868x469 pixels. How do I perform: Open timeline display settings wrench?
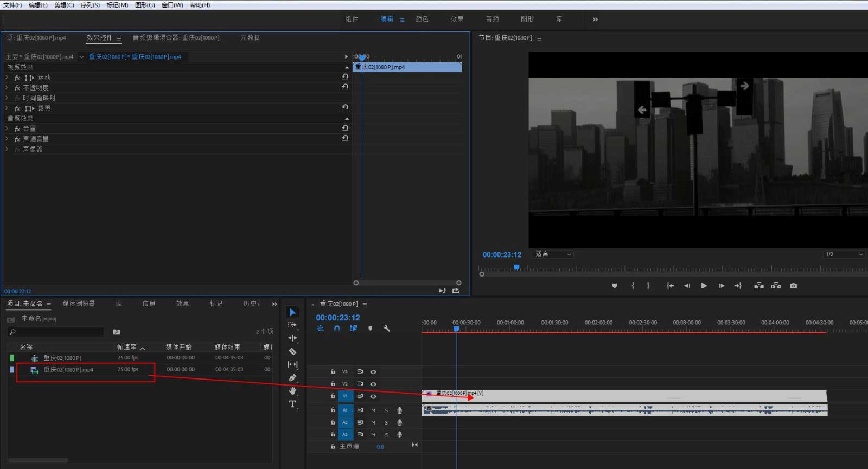click(387, 329)
